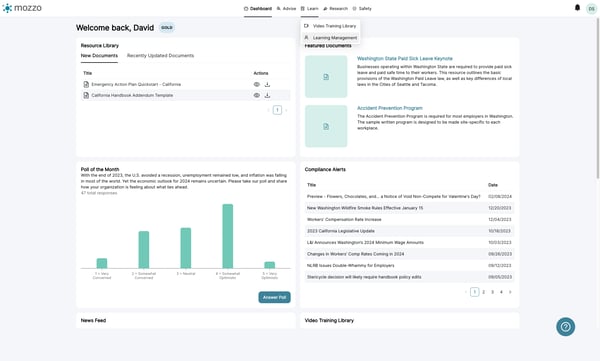Open Accident Prevention Program link
The width and height of the screenshot is (600, 361).
[x=390, y=108]
